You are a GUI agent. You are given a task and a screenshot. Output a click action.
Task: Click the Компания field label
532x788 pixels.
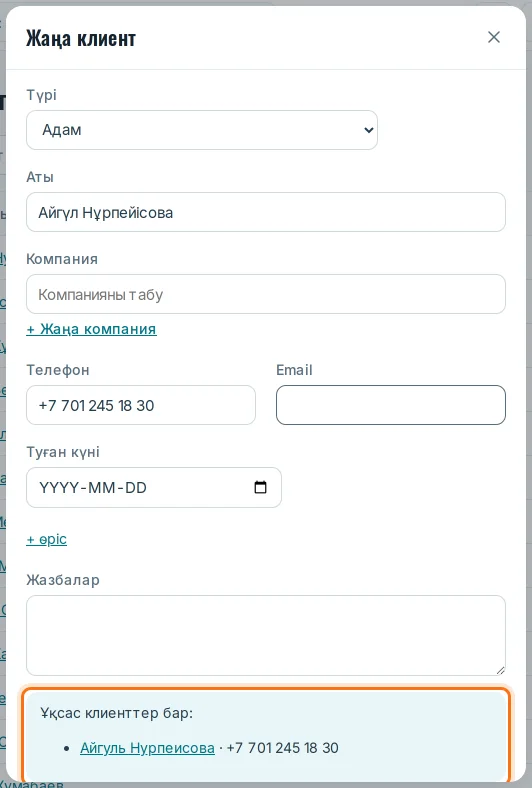(62, 259)
